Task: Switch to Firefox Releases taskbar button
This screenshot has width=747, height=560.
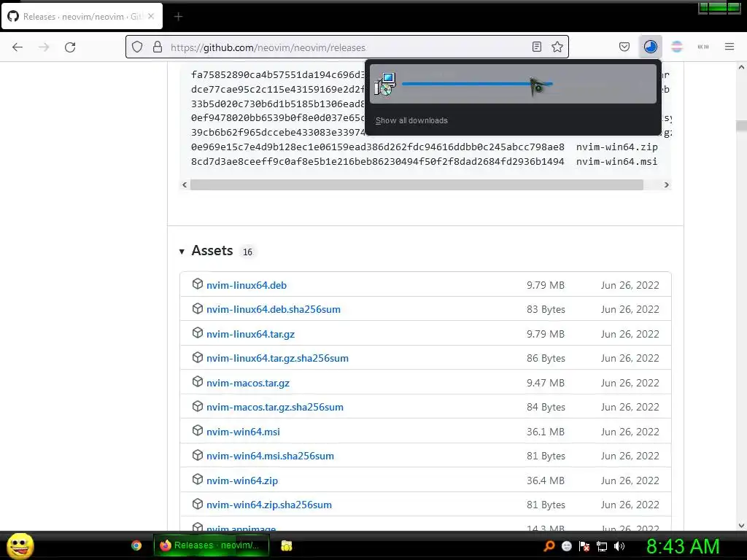Action: click(211, 545)
